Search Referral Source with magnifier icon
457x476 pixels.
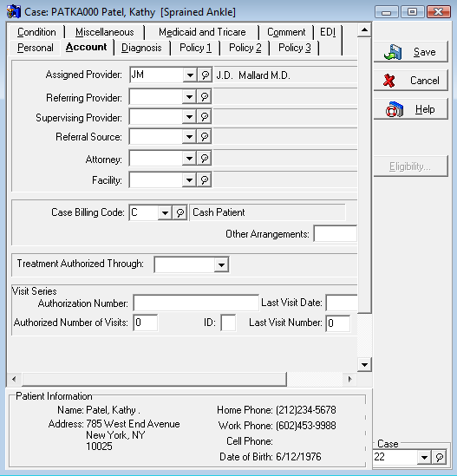click(205, 137)
